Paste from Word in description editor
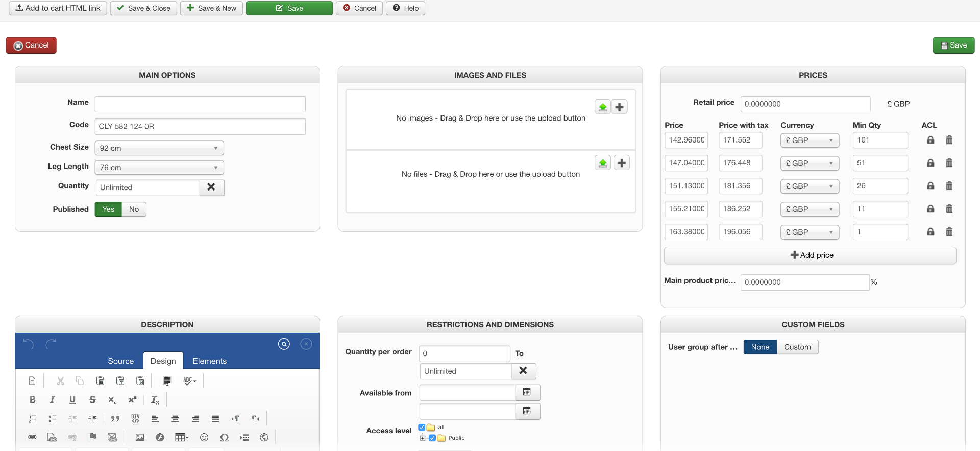The image size is (980, 451). tap(140, 381)
